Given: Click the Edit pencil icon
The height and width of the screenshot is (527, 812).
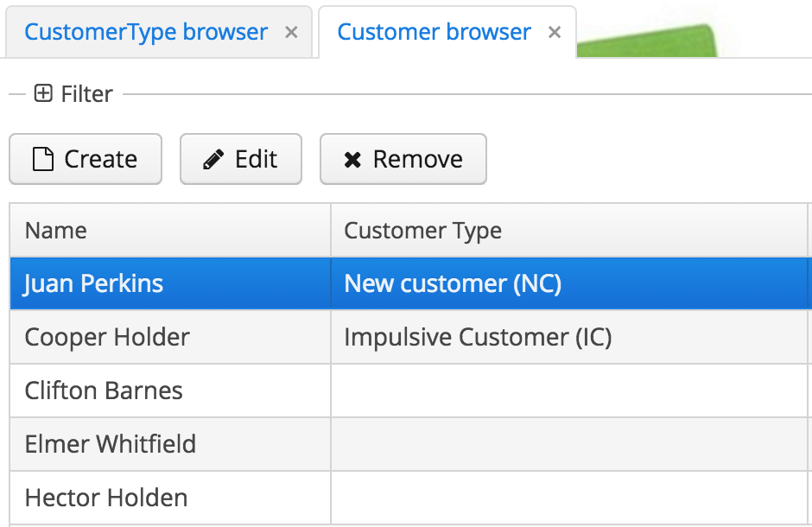Looking at the screenshot, I should [213, 159].
